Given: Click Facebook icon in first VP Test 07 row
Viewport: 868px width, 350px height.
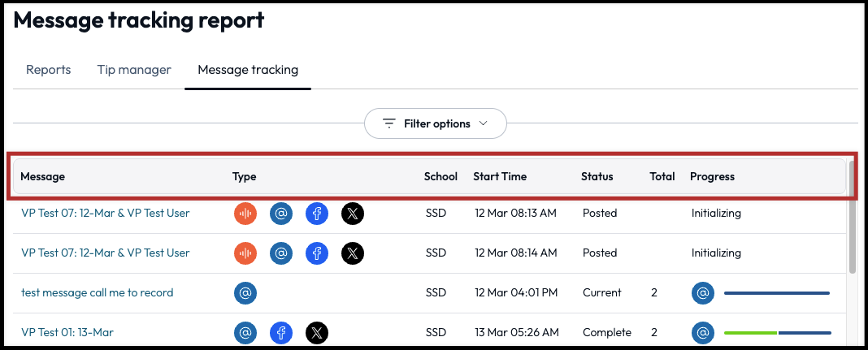Looking at the screenshot, I should click(x=317, y=214).
